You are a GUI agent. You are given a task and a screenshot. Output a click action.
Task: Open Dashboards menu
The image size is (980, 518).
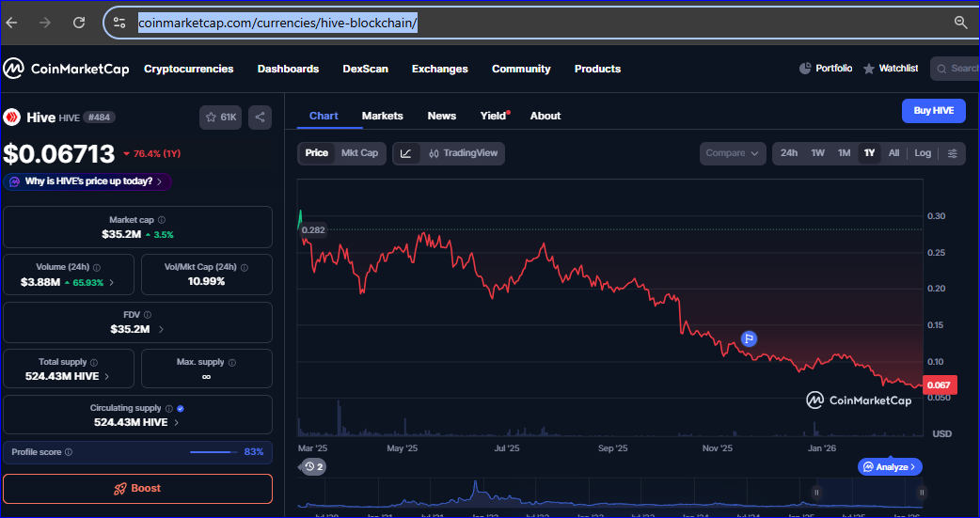click(x=288, y=69)
